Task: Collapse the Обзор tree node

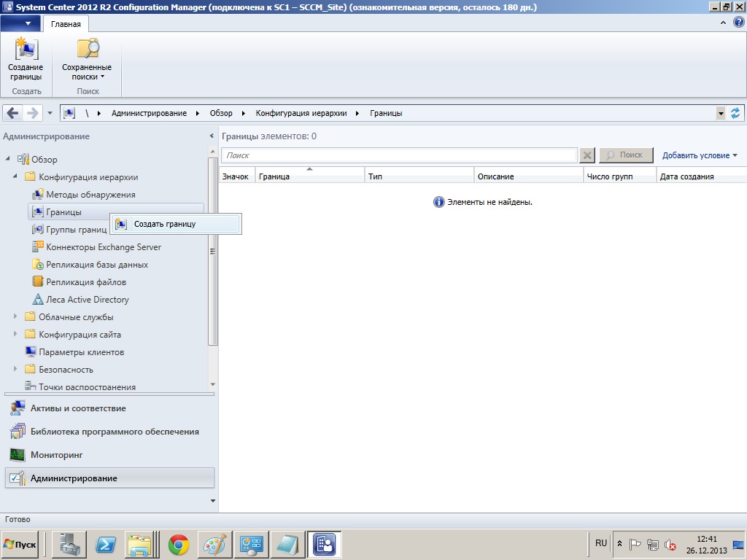Action: pos(7,158)
